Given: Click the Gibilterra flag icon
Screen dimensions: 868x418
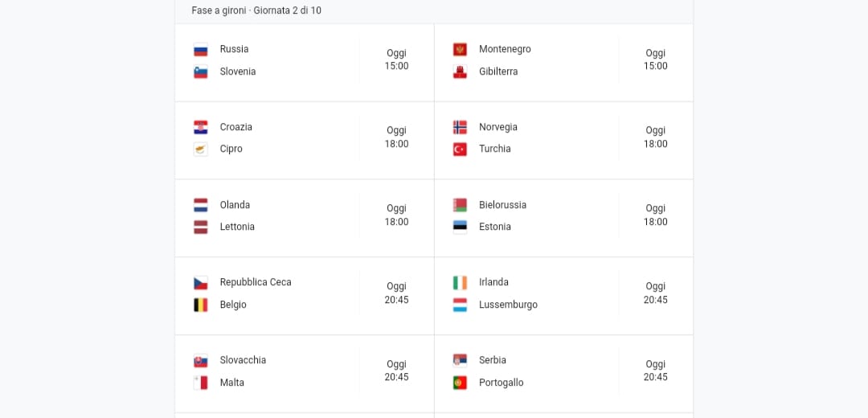Looking at the screenshot, I should (460, 72).
